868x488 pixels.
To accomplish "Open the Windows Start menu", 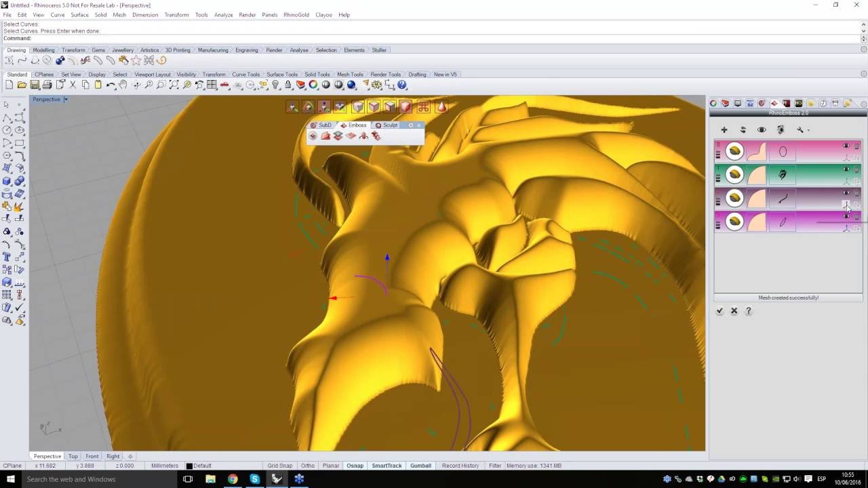I will pyautogui.click(x=10, y=479).
